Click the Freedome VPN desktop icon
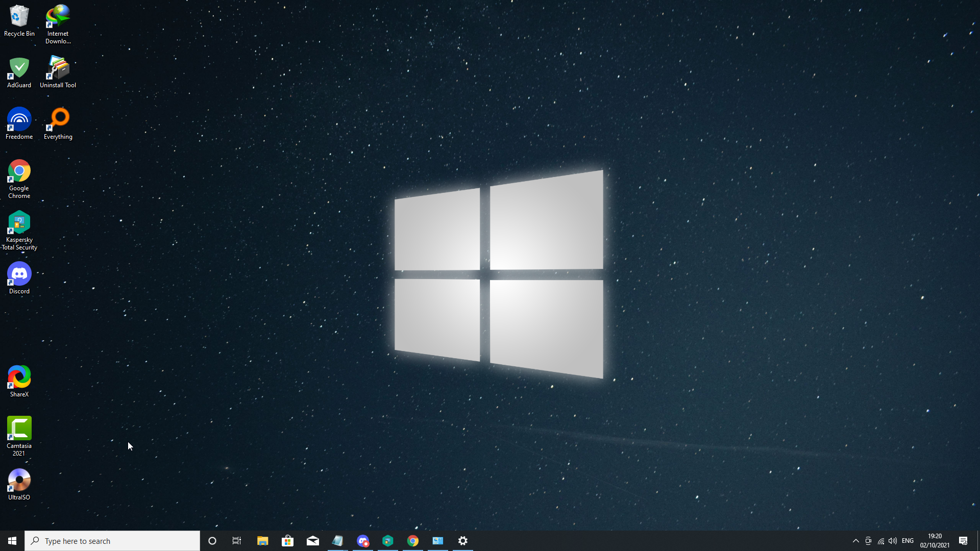 click(19, 123)
